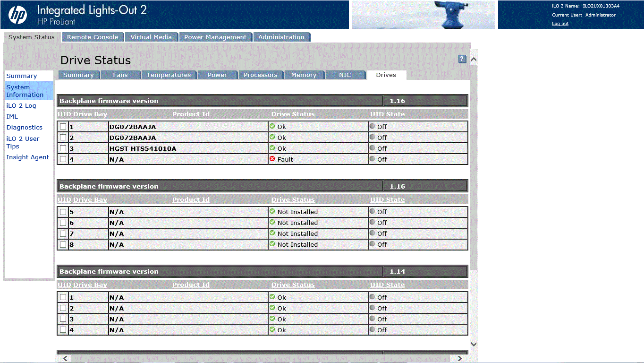Click UID Drive Bay header in third table
Image resolution: width=644 pixels, height=363 pixels.
[82, 285]
